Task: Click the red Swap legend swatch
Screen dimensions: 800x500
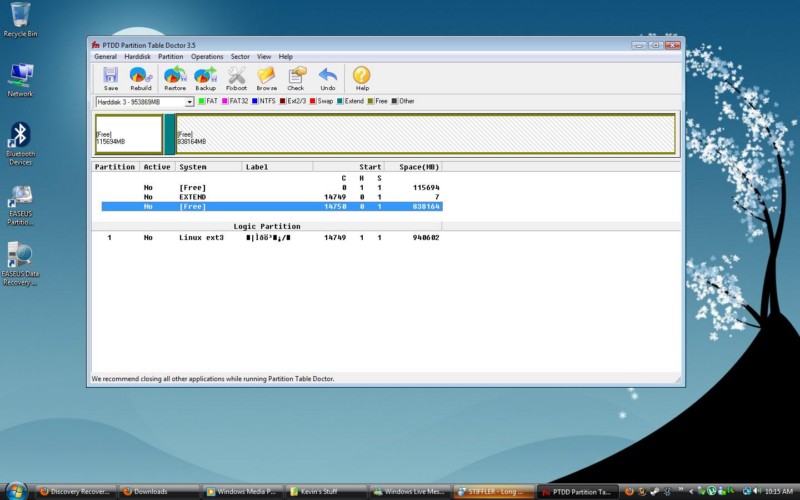Action: (x=313, y=102)
